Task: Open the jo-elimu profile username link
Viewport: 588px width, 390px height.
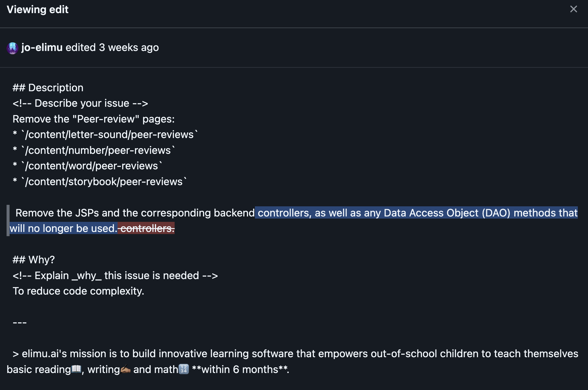Action: click(x=42, y=47)
